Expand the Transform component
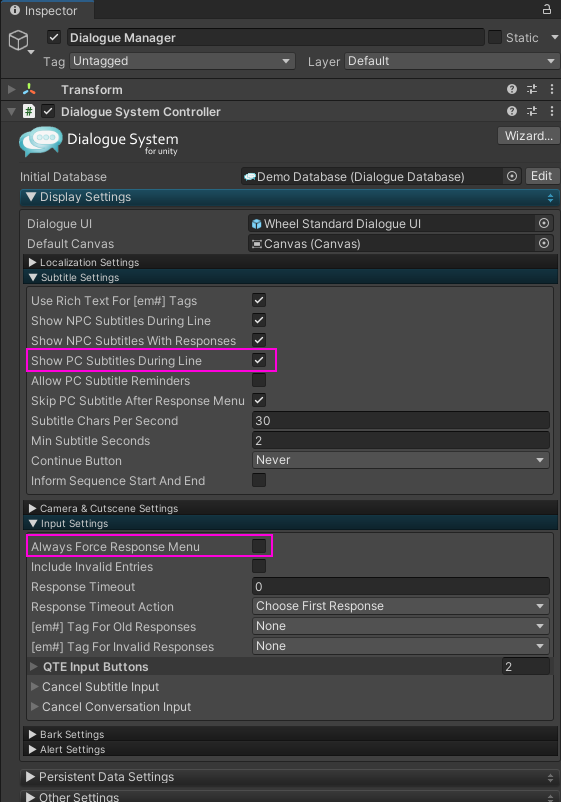The width and height of the screenshot is (561, 802). [x=11, y=90]
